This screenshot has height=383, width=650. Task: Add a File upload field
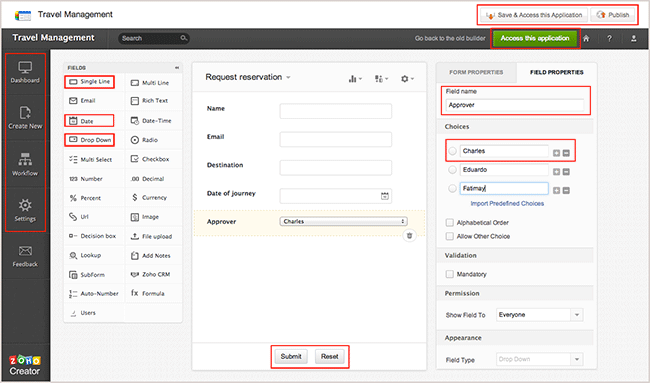pyautogui.click(x=151, y=236)
